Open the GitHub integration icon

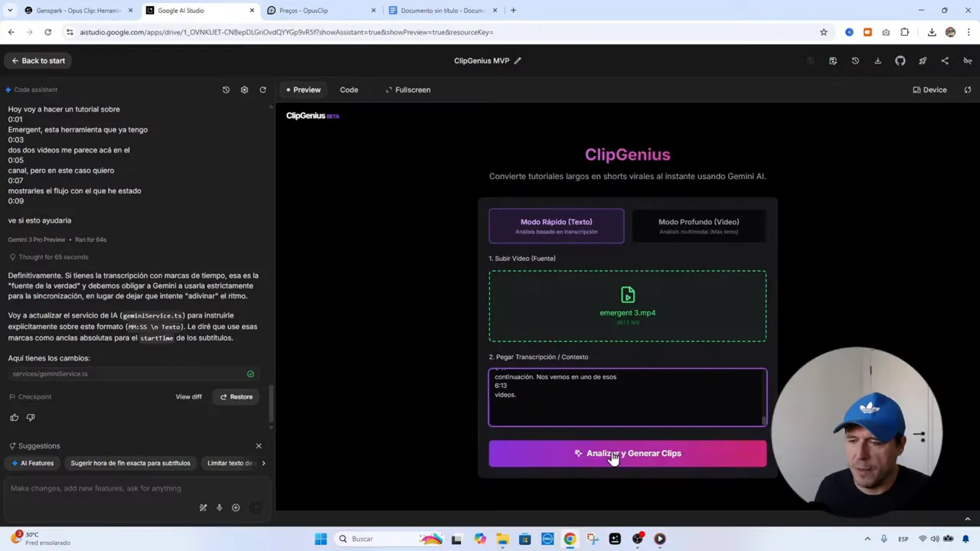(900, 60)
